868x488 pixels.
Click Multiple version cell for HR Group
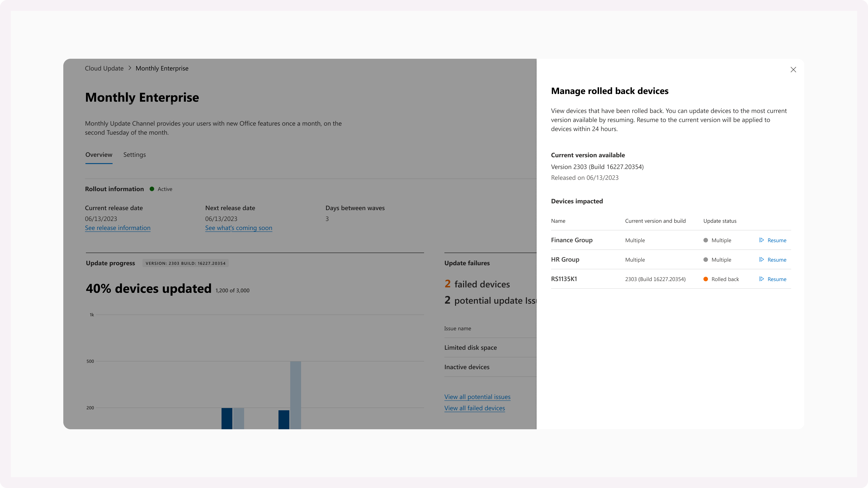coord(635,260)
